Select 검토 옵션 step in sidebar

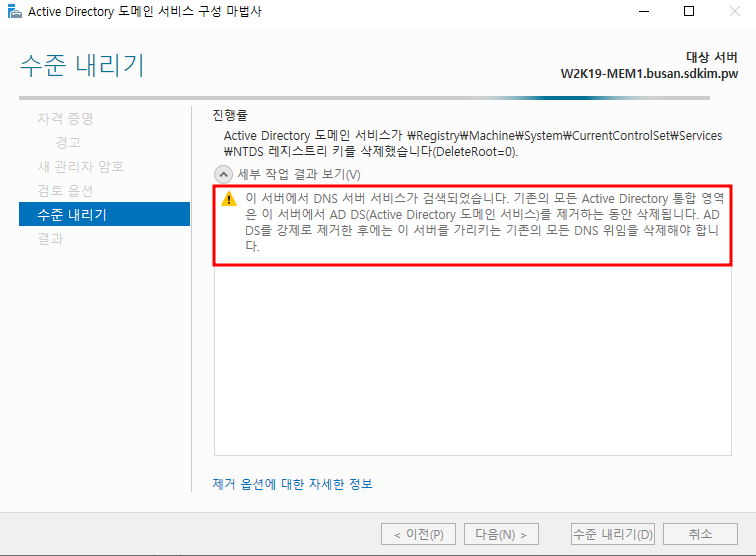(66, 190)
